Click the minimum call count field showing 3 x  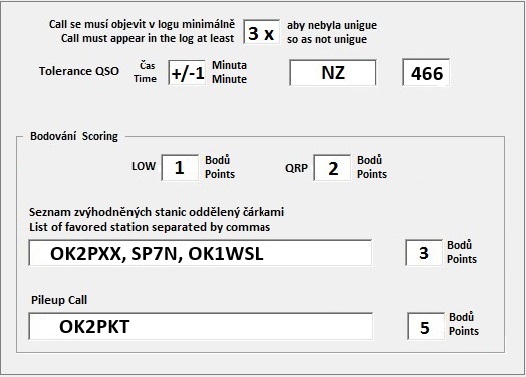pyautogui.click(x=261, y=32)
